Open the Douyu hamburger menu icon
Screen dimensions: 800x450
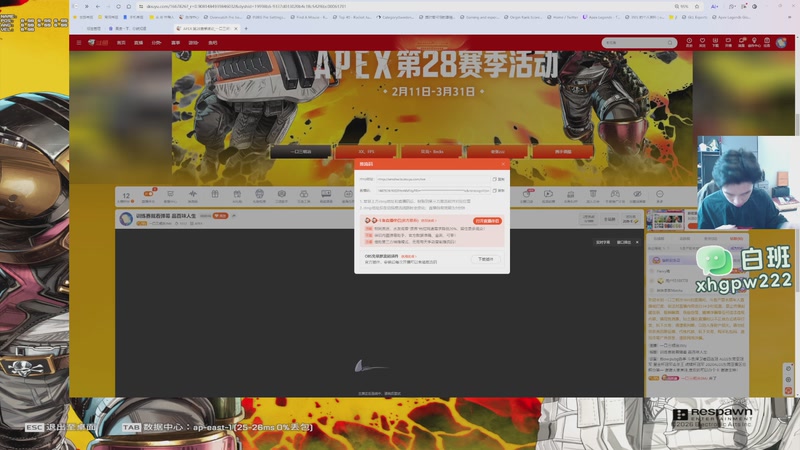(x=79, y=43)
